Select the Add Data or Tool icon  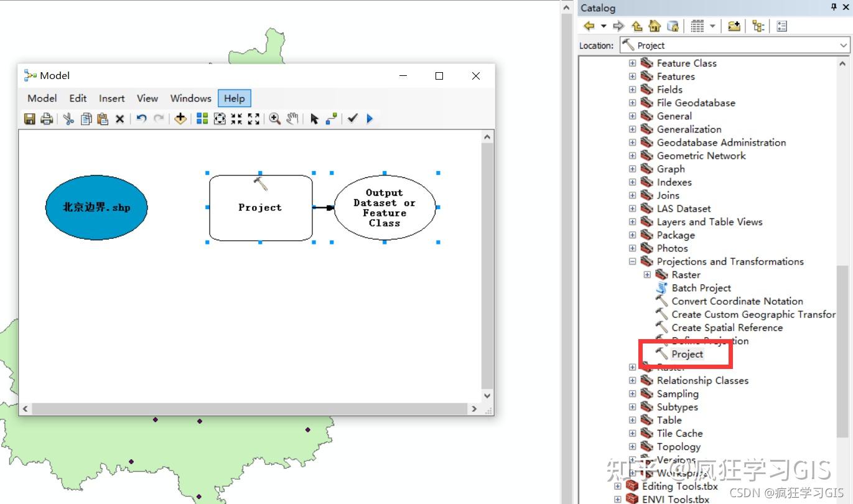180,118
